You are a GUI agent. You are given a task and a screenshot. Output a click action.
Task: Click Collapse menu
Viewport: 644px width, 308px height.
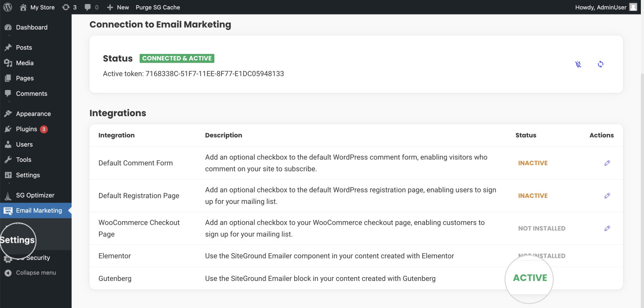(36, 273)
